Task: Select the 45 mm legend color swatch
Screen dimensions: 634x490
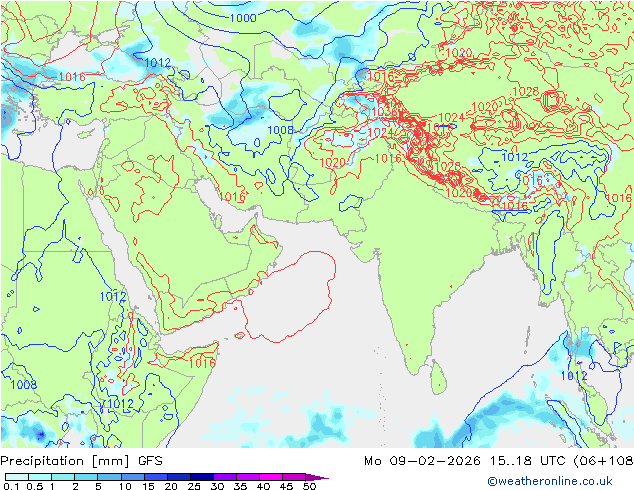Action: point(294,477)
